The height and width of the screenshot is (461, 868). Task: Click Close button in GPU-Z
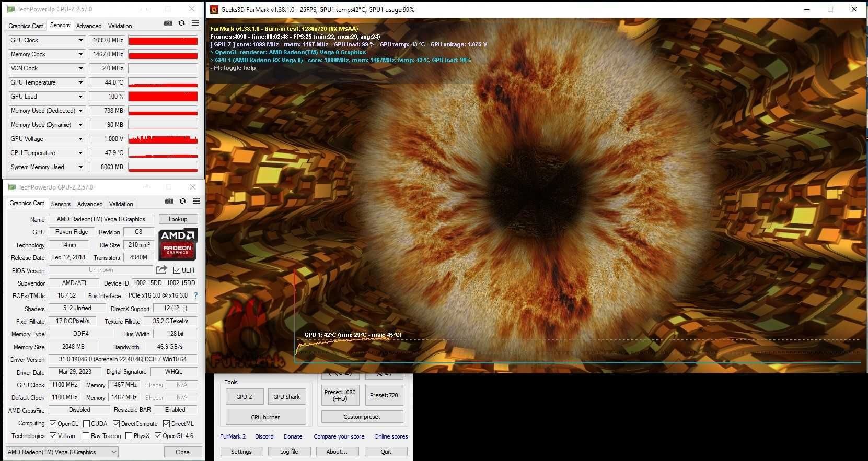pos(182,452)
